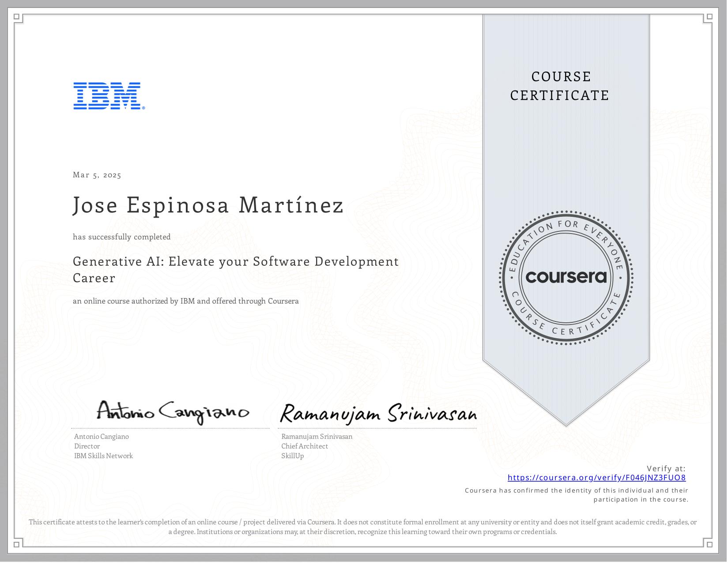This screenshot has height=563, width=728.
Task: Open the Coursera verification link
Action: pos(596,478)
